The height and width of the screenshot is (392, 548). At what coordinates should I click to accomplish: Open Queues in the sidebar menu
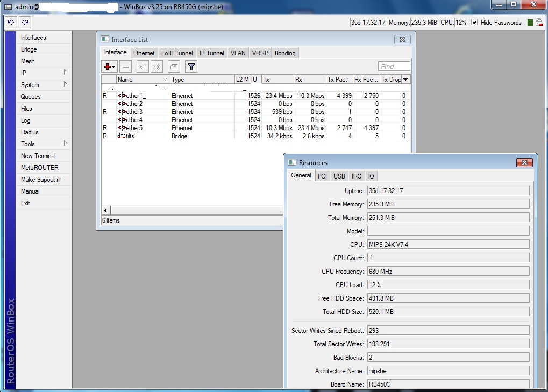pyautogui.click(x=44, y=97)
